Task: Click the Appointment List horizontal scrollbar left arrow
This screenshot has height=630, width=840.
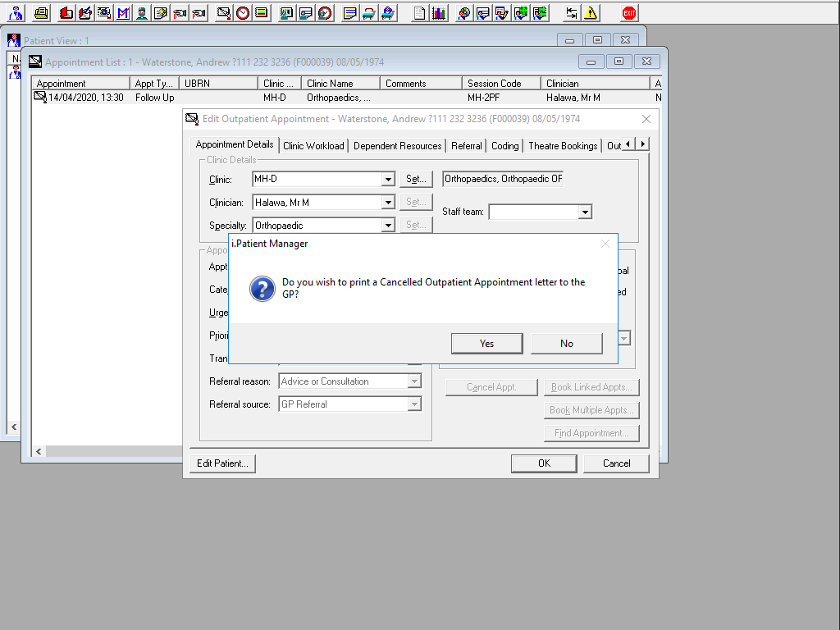Action: pos(39,452)
